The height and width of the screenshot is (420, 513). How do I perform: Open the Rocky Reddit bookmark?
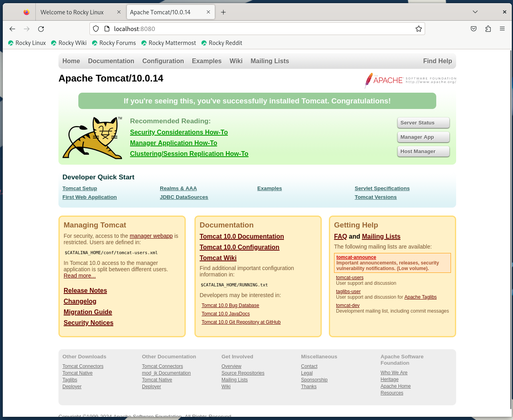click(222, 43)
